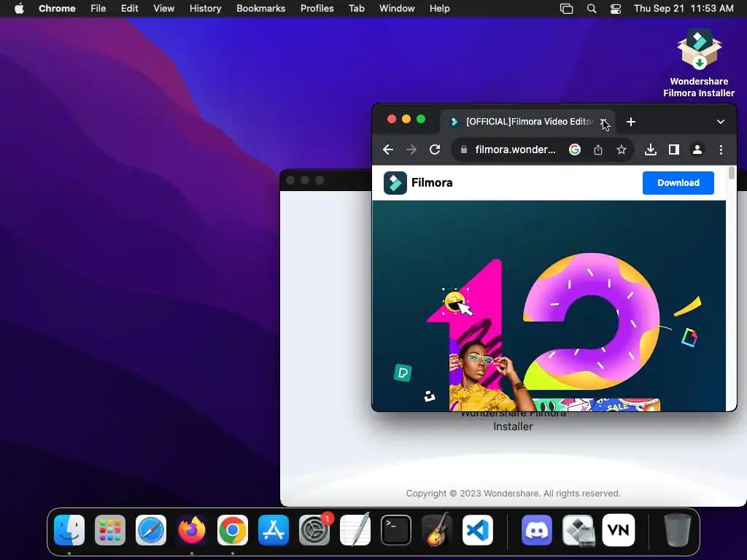Launch Safari from the Dock

tap(151, 530)
